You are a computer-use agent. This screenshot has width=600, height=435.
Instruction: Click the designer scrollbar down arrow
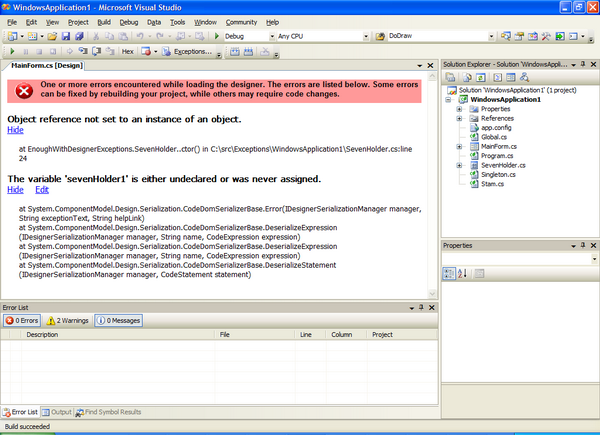coord(432,294)
